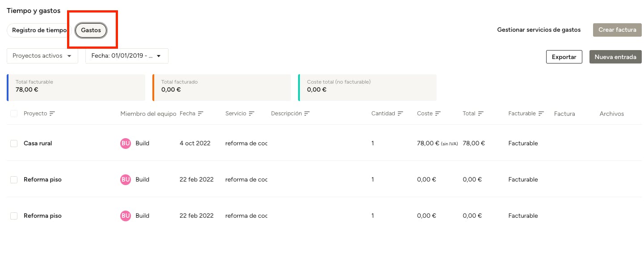The height and width of the screenshot is (279, 644).
Task: Click the Fecha column sort icon
Action: coord(200,114)
